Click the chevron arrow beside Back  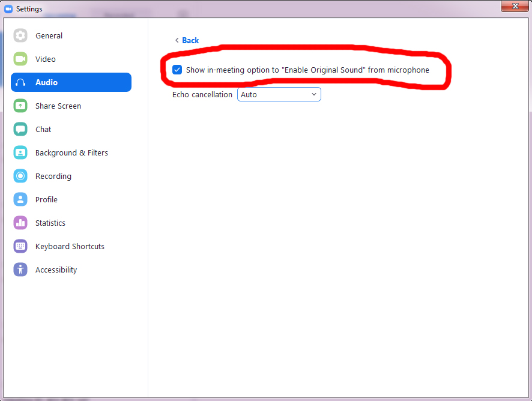coord(177,40)
